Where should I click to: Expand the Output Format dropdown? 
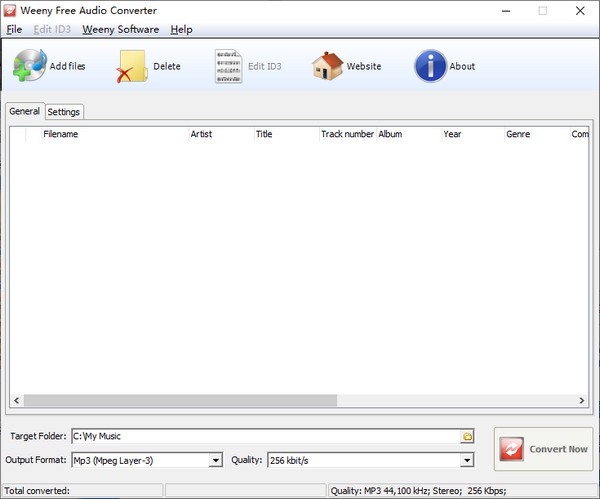point(215,460)
